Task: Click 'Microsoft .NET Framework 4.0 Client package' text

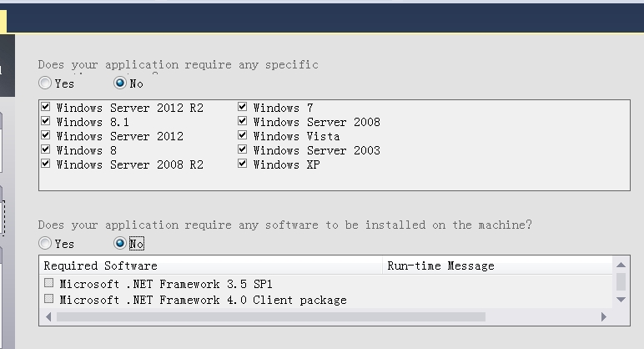Action: pos(203,301)
